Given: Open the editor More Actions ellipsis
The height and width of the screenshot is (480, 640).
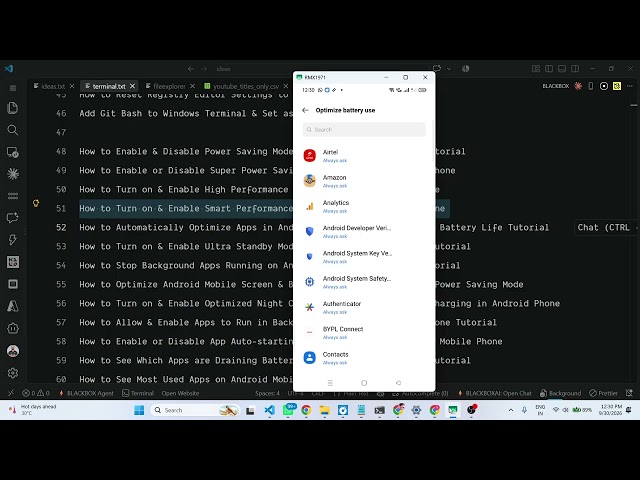Looking at the screenshot, I should coord(630,86).
